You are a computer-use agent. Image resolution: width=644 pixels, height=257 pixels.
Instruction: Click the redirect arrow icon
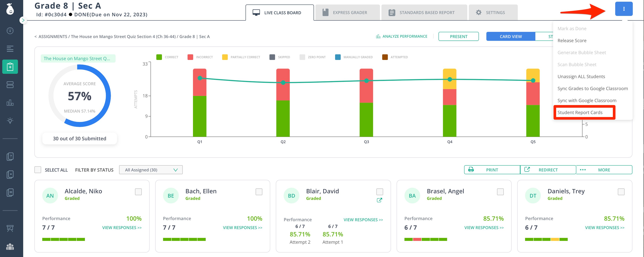[527, 170]
